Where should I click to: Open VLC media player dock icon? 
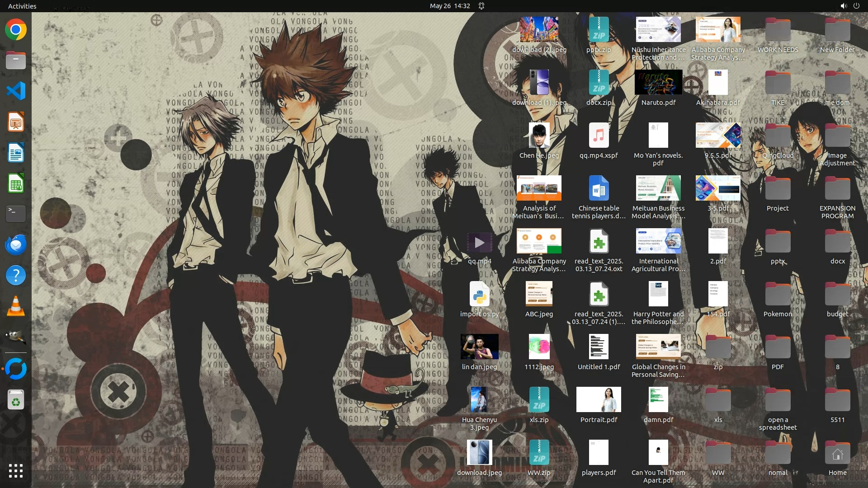click(16, 306)
